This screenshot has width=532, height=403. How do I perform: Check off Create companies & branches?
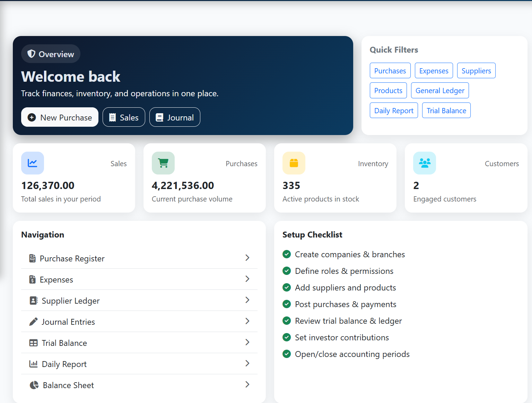point(287,254)
